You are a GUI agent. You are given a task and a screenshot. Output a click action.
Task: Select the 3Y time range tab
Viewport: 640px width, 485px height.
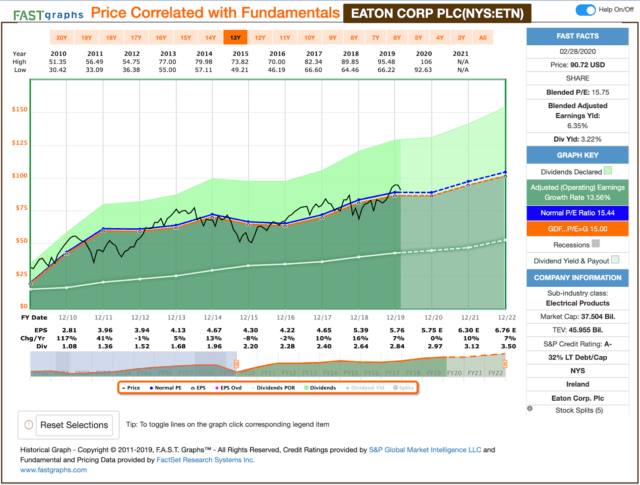tap(461, 38)
